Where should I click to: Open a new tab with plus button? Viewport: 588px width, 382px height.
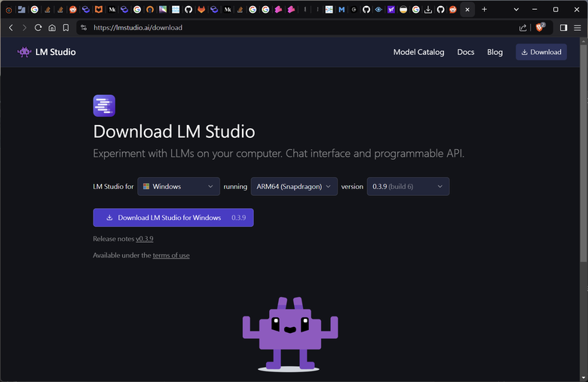tap(484, 9)
